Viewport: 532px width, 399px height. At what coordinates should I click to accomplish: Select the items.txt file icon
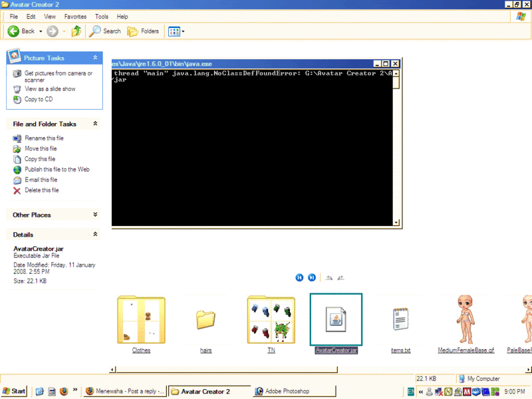(401, 319)
